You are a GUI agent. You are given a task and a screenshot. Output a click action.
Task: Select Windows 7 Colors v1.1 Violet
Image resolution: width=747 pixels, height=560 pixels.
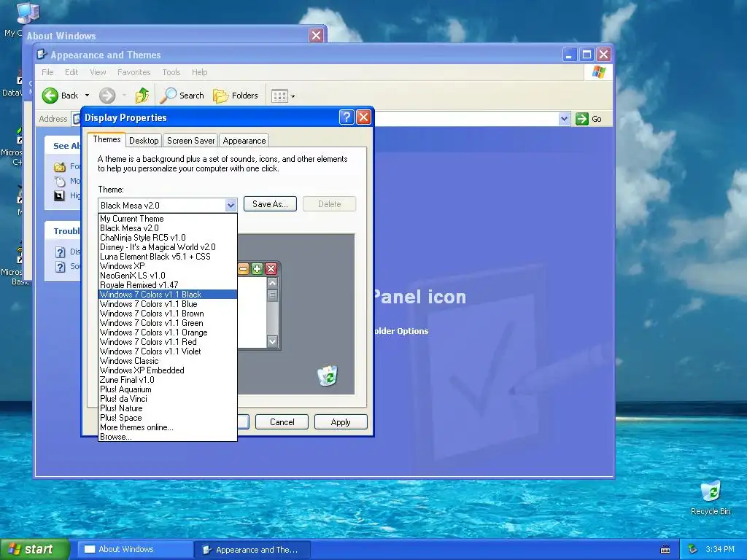pyautogui.click(x=167, y=351)
